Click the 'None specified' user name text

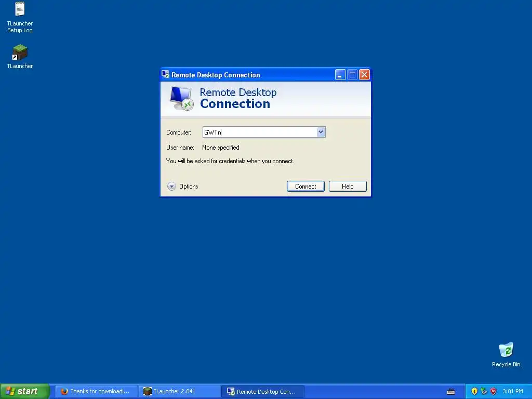(x=220, y=148)
